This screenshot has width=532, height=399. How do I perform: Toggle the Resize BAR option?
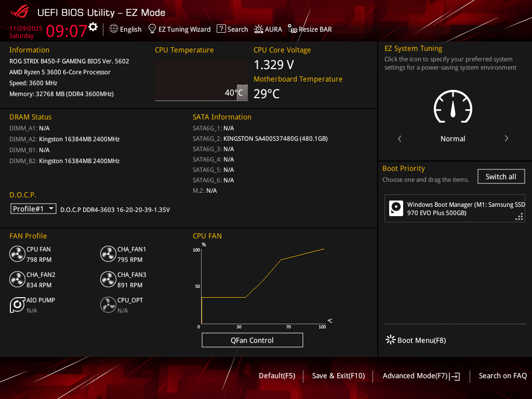[x=310, y=29]
